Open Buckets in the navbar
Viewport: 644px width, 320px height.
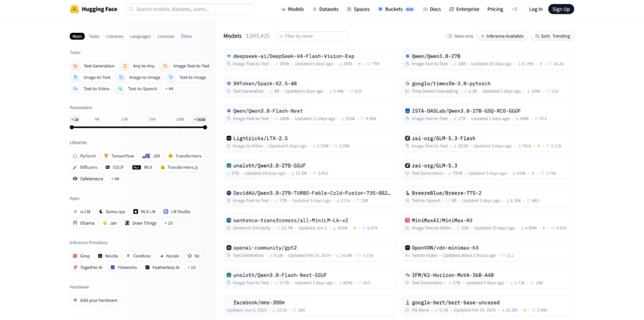pos(397,9)
